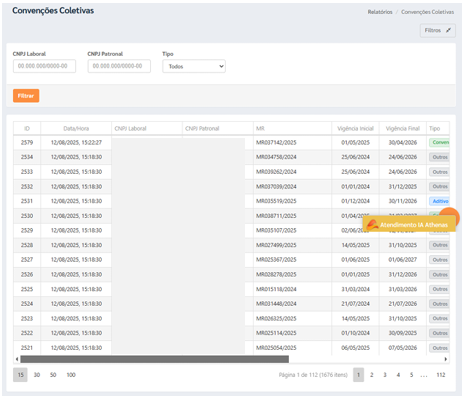Click the blue Aditivo tag in row 2531
The height and width of the screenshot is (398, 465).
tap(439, 201)
